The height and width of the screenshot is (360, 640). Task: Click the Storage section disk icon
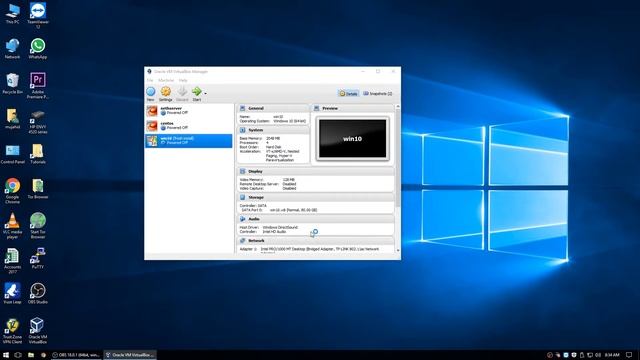pyautogui.click(x=242, y=197)
